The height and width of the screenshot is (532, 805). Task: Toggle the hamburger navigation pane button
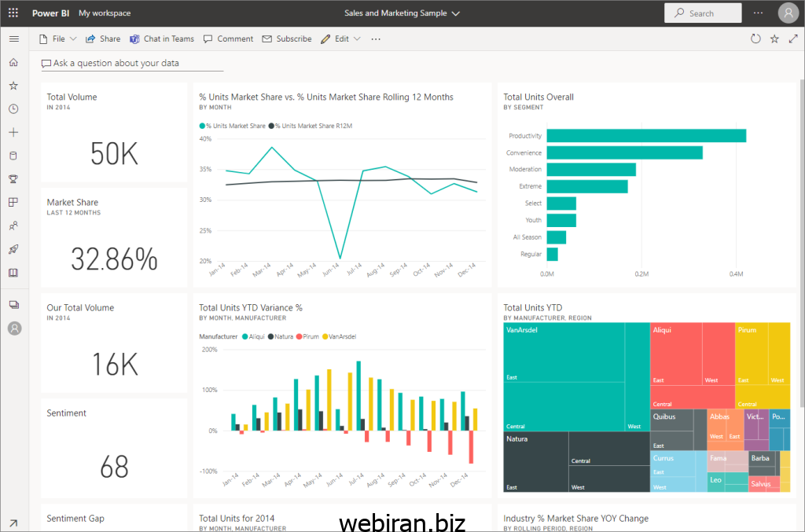click(x=13, y=39)
